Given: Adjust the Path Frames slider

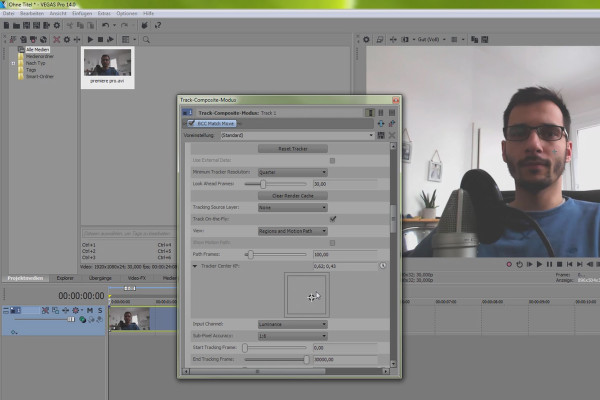Looking at the screenshot, I should 251,255.
